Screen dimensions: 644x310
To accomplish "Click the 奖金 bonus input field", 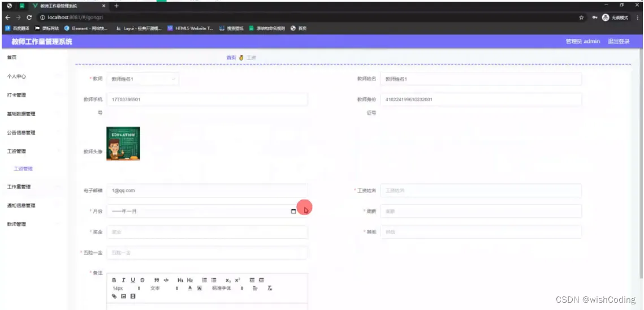I will coord(207,232).
